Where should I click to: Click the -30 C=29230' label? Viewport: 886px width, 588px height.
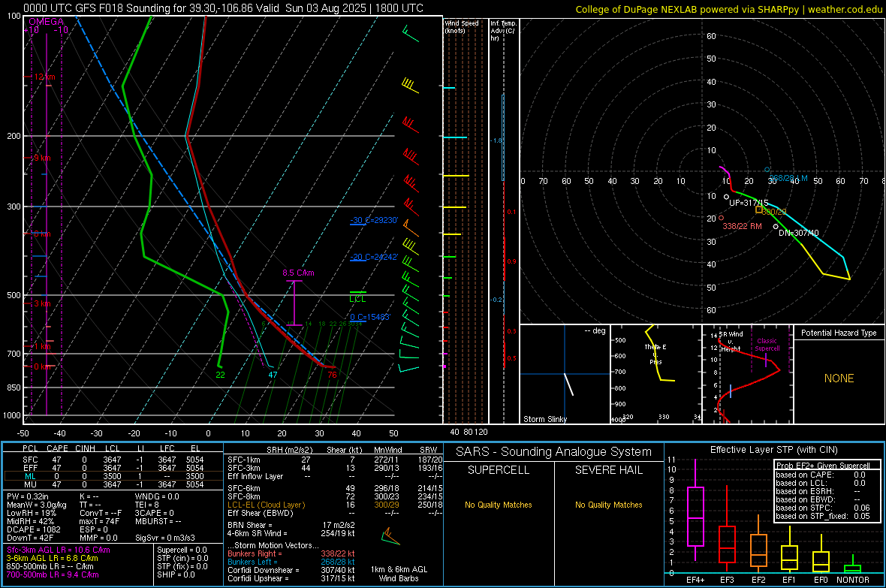pyautogui.click(x=374, y=220)
